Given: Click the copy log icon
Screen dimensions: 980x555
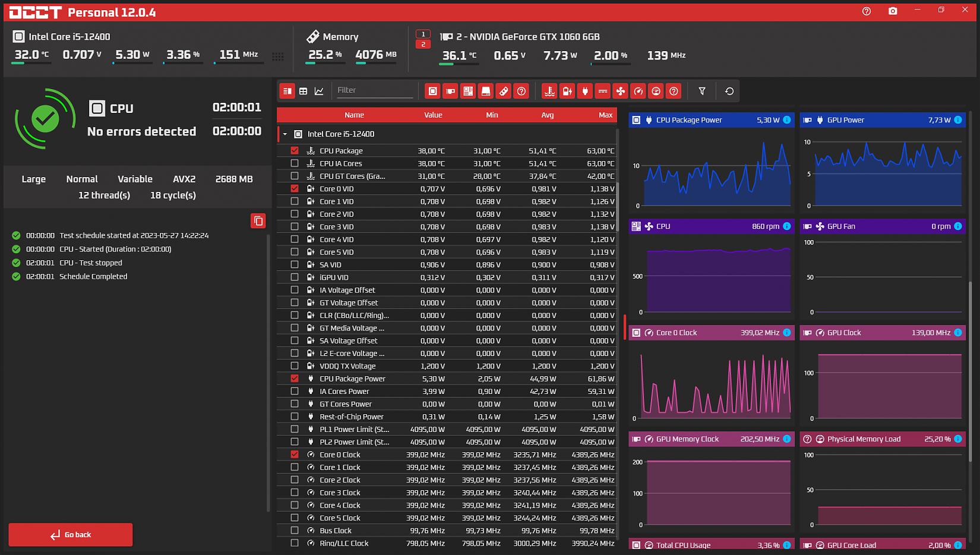Looking at the screenshot, I should click(x=258, y=221).
